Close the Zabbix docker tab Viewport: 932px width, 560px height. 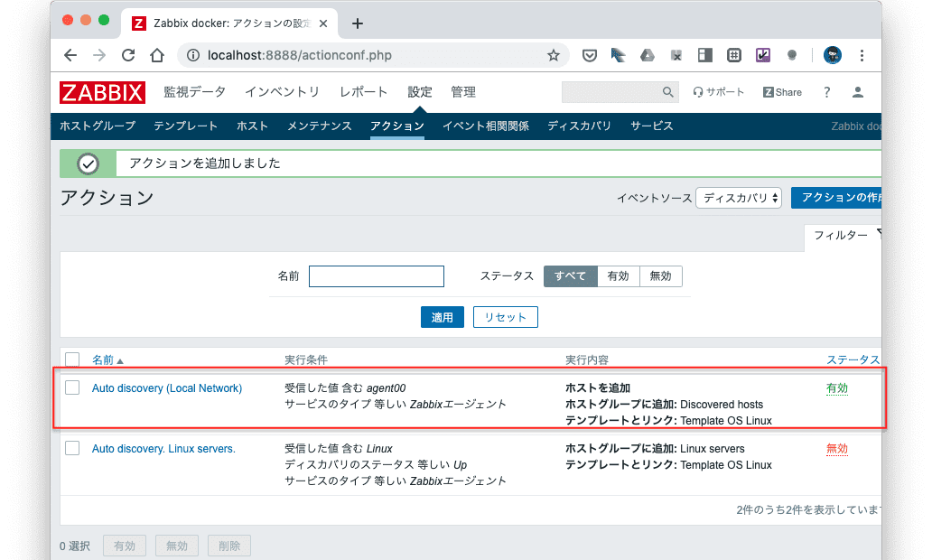click(323, 23)
